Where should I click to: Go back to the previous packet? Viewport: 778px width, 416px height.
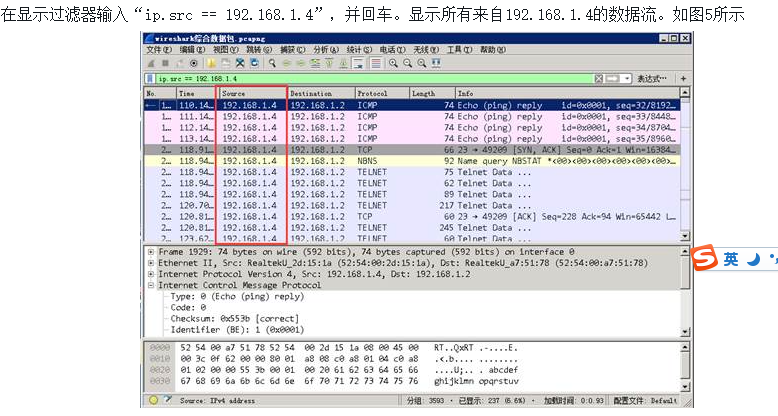(286, 64)
